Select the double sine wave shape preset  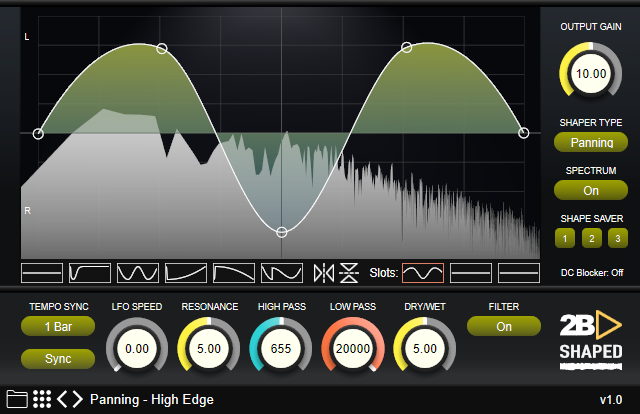138,273
